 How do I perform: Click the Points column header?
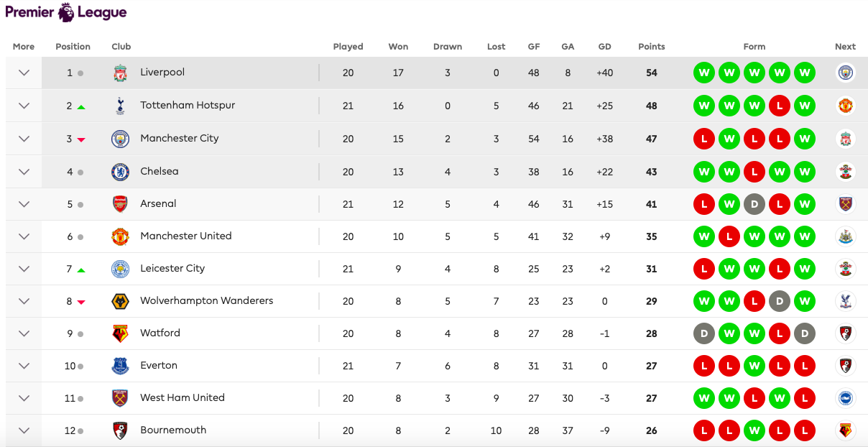point(652,47)
